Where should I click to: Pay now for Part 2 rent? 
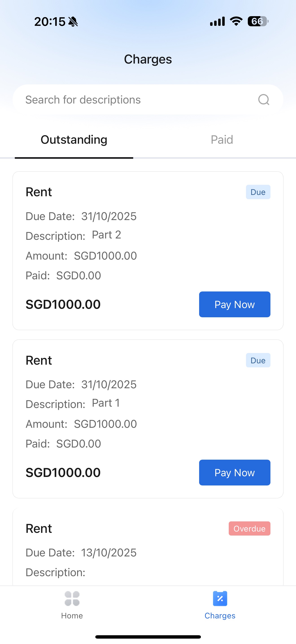tap(235, 304)
